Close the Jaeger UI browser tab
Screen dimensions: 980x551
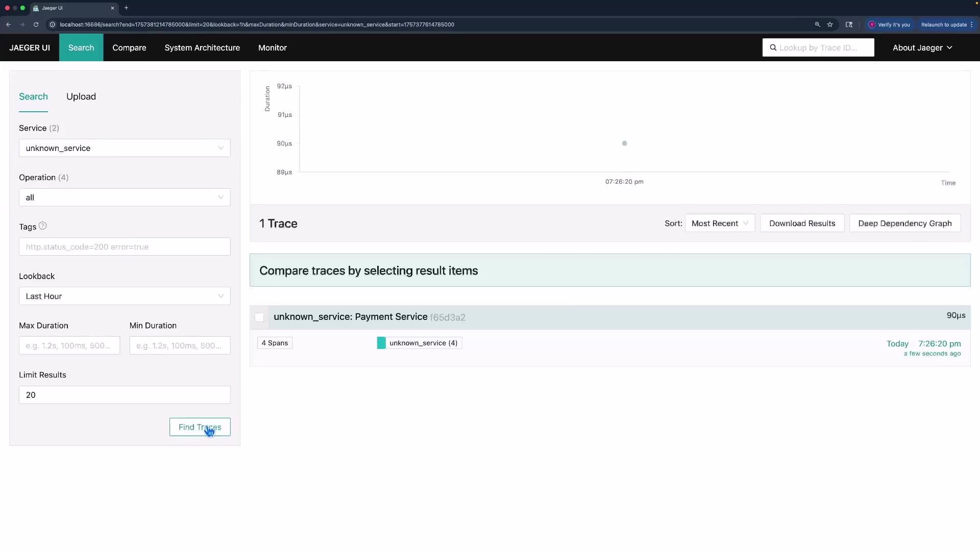click(x=112, y=8)
